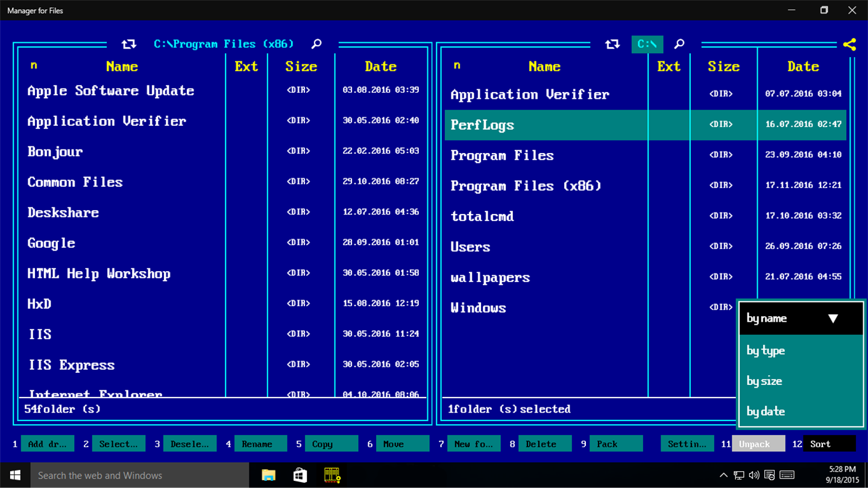Select the Deskshare folder

click(x=223, y=212)
